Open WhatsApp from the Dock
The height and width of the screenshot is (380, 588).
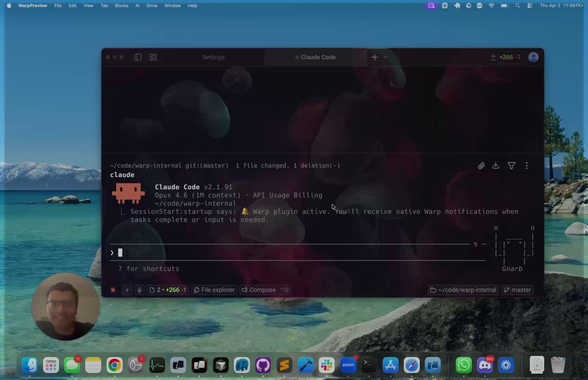463,365
